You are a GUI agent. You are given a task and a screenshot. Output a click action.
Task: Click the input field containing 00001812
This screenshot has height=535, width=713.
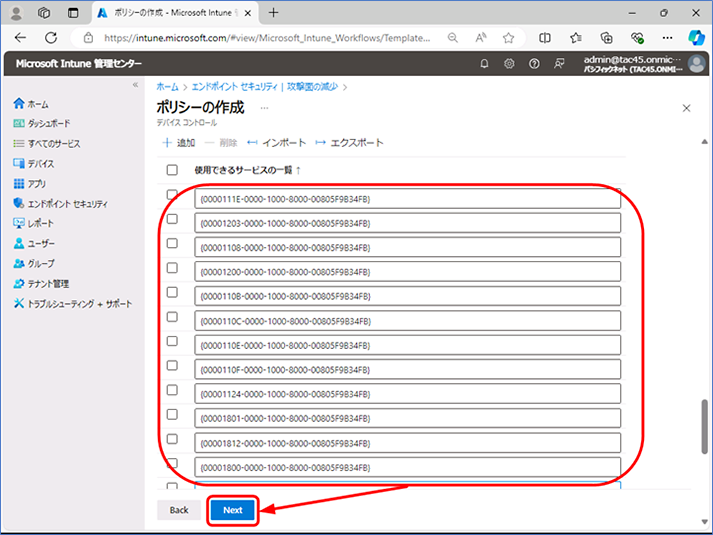(407, 443)
